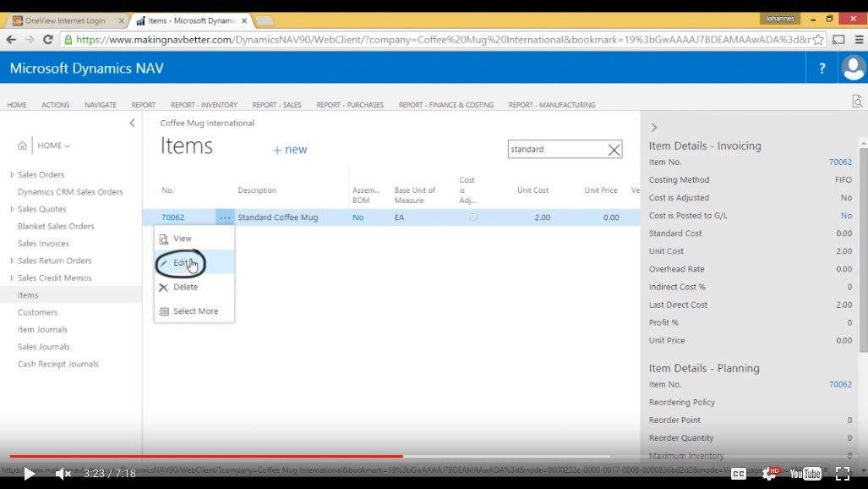The height and width of the screenshot is (489, 868).
Task: Expand the Sales Credit Memos tree node
Action: click(x=12, y=277)
